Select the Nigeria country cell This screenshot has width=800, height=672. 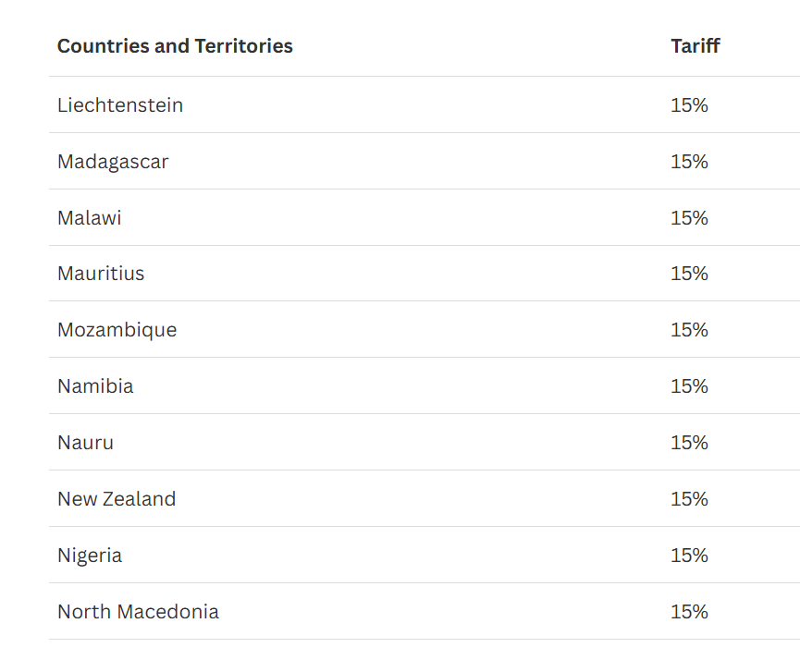click(x=90, y=556)
